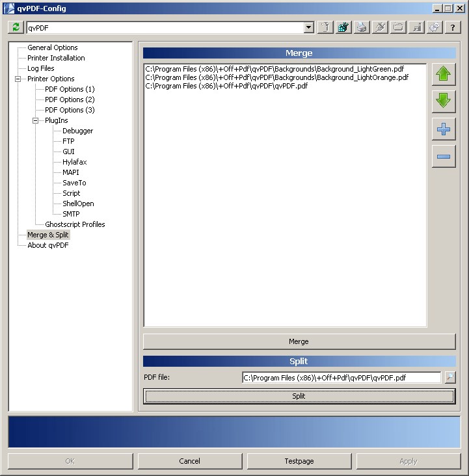Remove a PDF with the blue minus button
Viewport: 469px width, 476px height.
pos(444,156)
